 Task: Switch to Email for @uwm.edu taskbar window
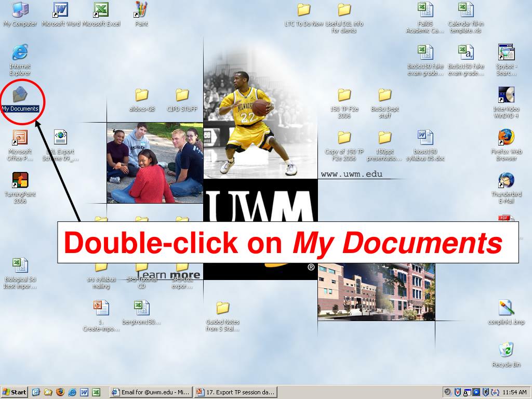[151, 392]
